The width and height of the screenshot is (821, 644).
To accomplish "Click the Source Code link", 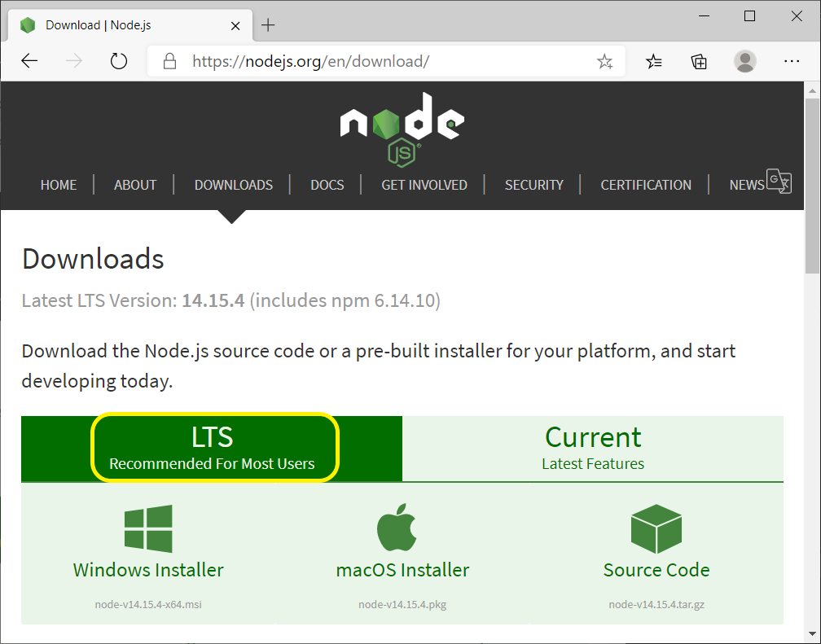I will [656, 570].
